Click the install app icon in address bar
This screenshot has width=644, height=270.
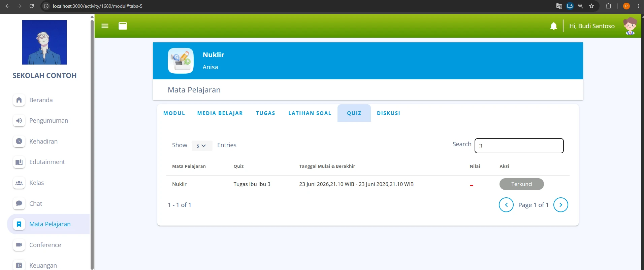coord(570,6)
